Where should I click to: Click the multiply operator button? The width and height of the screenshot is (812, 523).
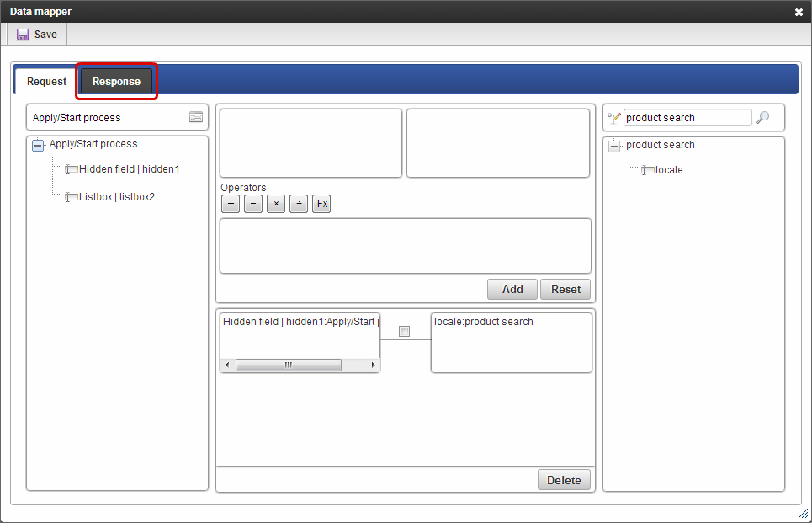pos(276,204)
